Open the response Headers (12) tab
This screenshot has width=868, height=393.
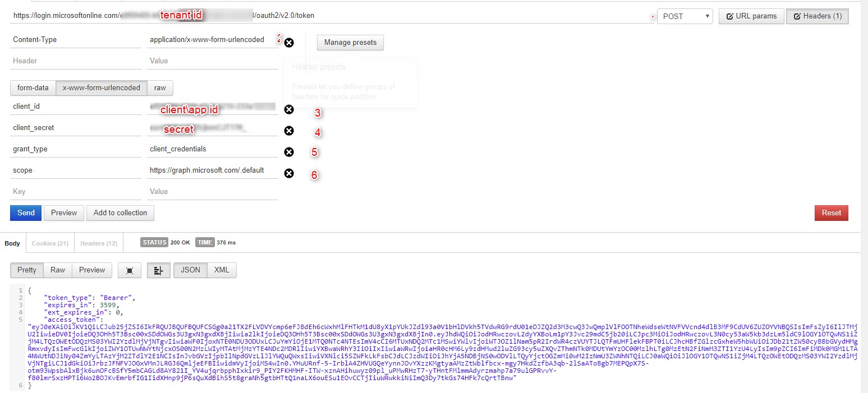click(99, 243)
